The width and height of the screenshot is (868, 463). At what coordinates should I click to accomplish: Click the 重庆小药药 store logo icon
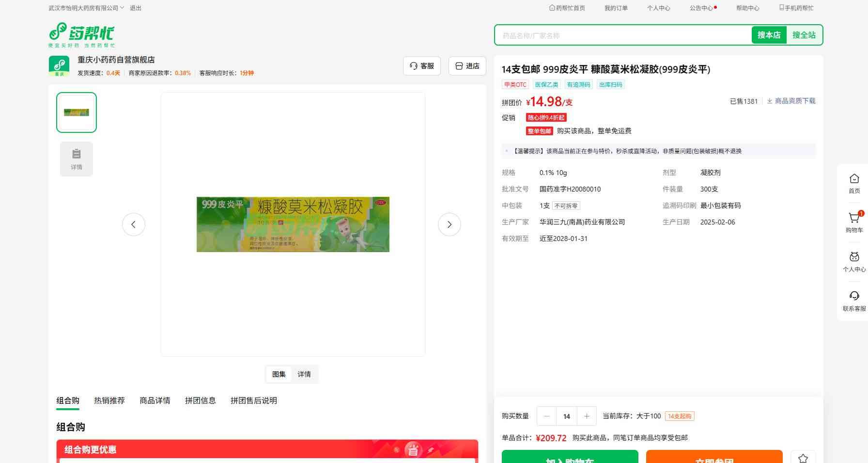(x=59, y=65)
